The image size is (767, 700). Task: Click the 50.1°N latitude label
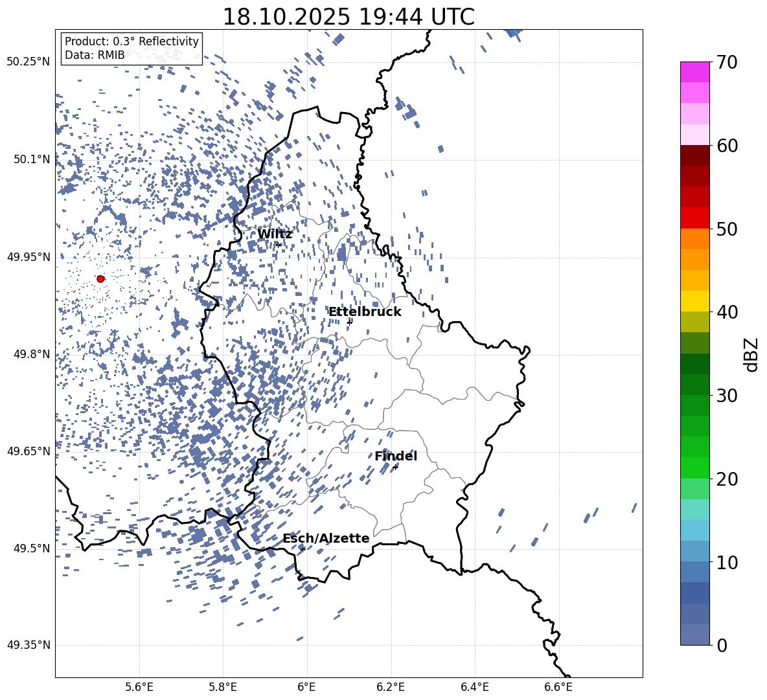[x=31, y=159]
